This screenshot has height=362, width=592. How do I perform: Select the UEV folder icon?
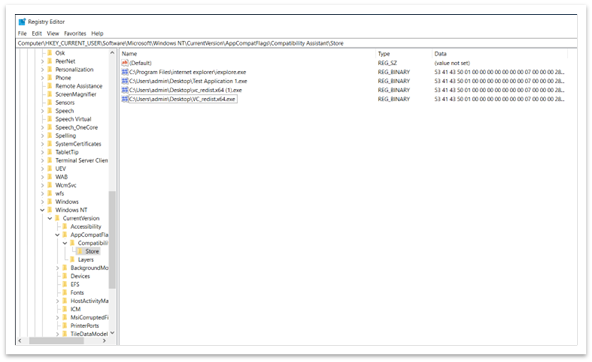coord(50,169)
